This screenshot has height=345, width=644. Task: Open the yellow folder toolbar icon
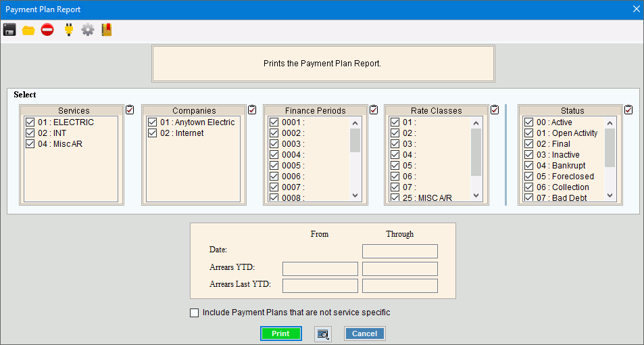(28, 30)
